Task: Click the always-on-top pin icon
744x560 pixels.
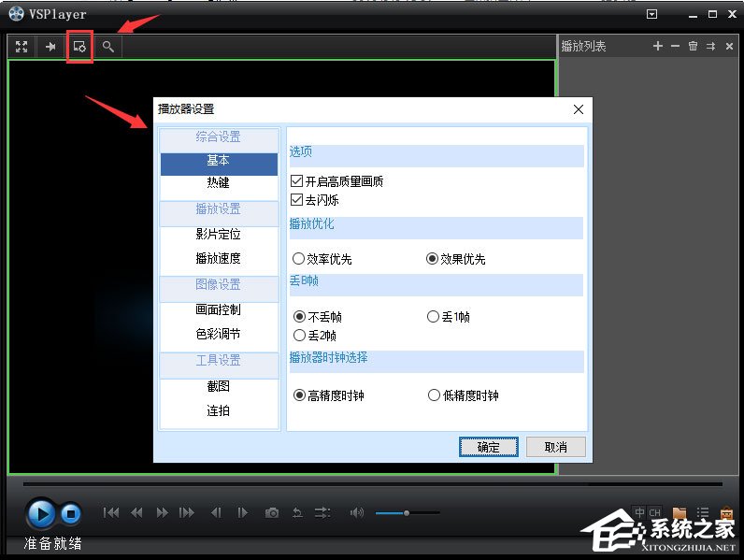Action: tap(50, 47)
